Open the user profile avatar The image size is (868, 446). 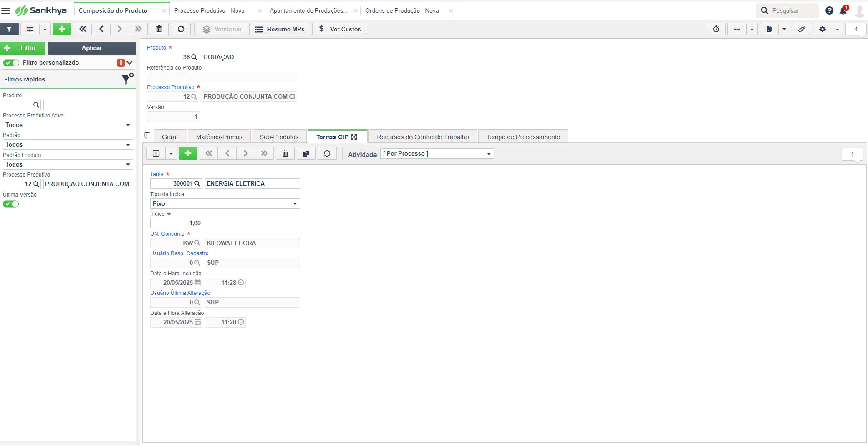860,10
